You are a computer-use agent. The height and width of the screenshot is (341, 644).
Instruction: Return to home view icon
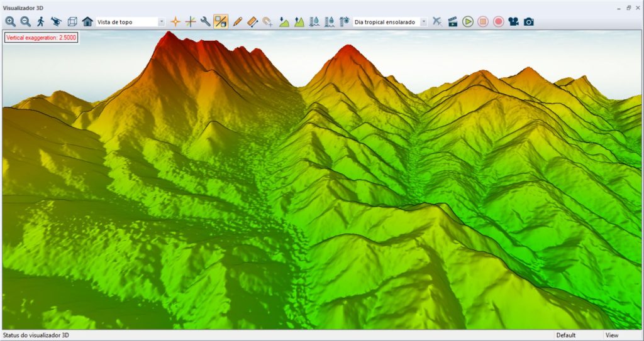(87, 21)
